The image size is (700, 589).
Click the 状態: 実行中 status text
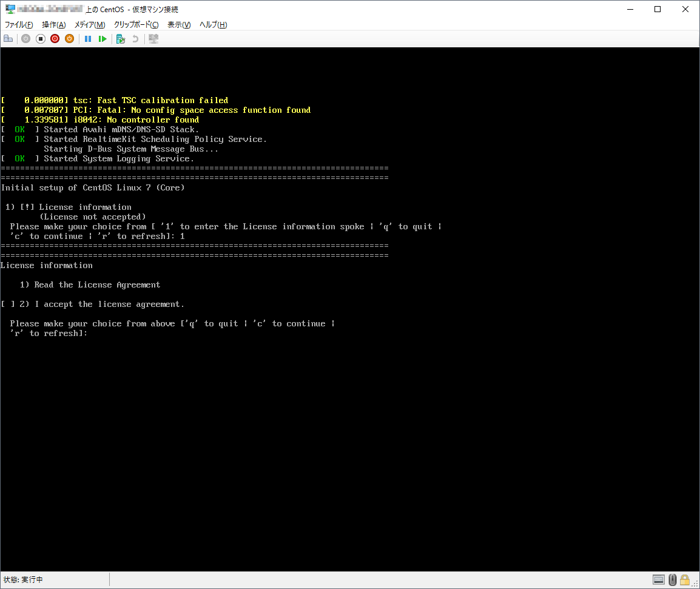coord(23,580)
